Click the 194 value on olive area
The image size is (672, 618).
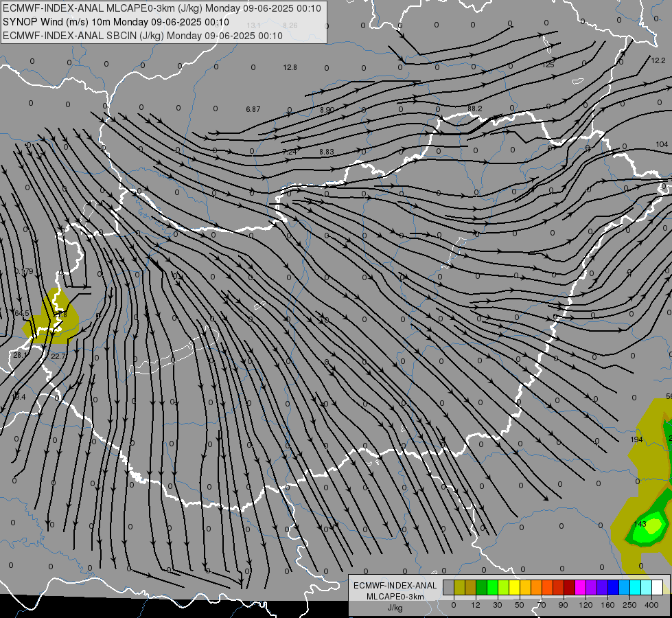click(x=637, y=439)
